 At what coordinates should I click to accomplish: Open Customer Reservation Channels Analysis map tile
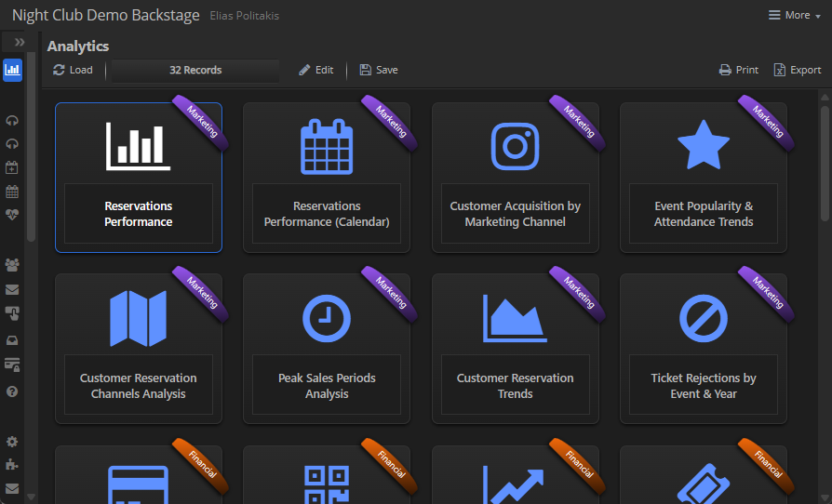pos(139,349)
